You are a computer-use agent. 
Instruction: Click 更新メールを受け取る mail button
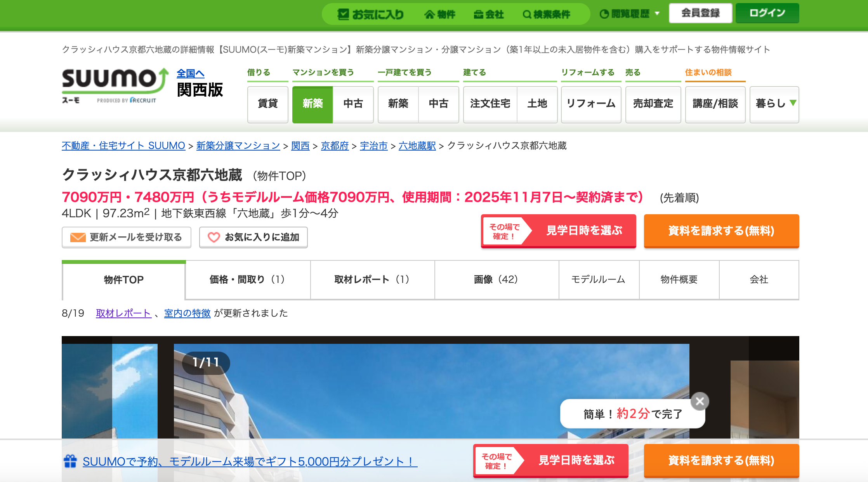127,237
